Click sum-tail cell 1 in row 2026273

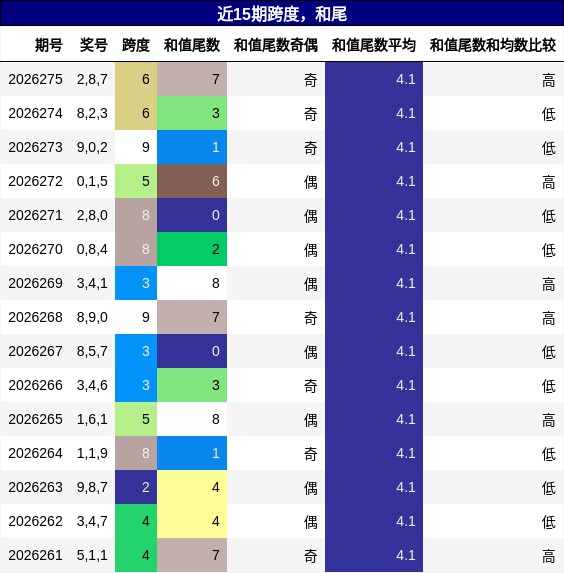(192, 147)
